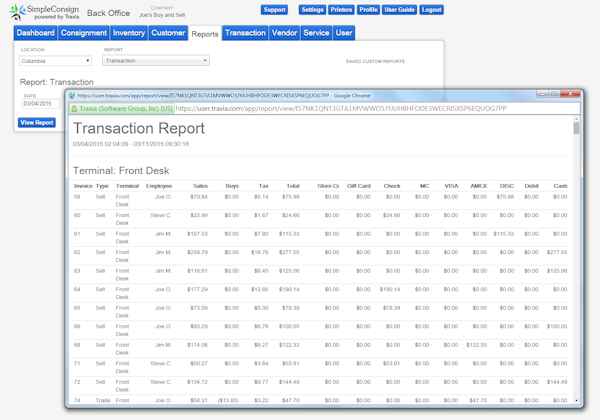Viewport: 600px width, 420px height.
Task: Click the popup window's page favicon
Action: (x=69, y=94)
